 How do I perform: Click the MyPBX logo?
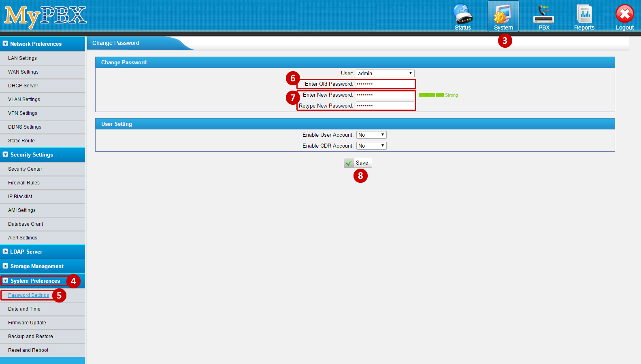45,16
